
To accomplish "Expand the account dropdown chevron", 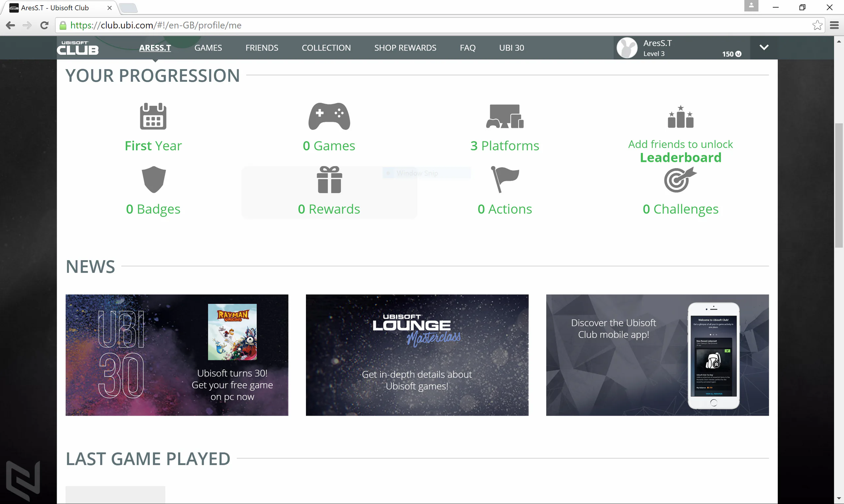I will tap(764, 47).
